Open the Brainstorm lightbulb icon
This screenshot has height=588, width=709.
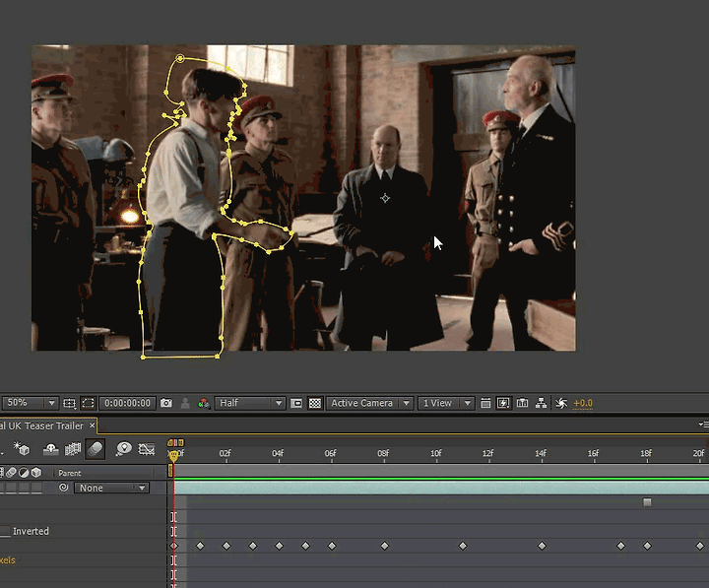click(x=123, y=449)
